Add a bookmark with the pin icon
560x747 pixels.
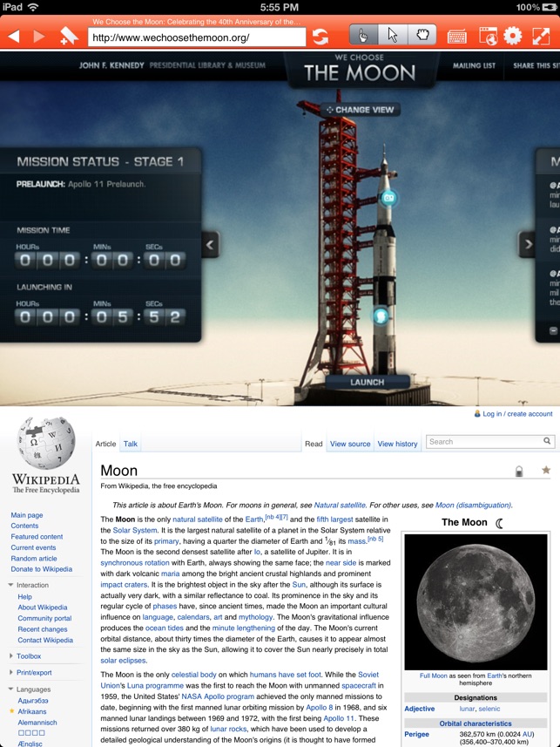[69, 36]
